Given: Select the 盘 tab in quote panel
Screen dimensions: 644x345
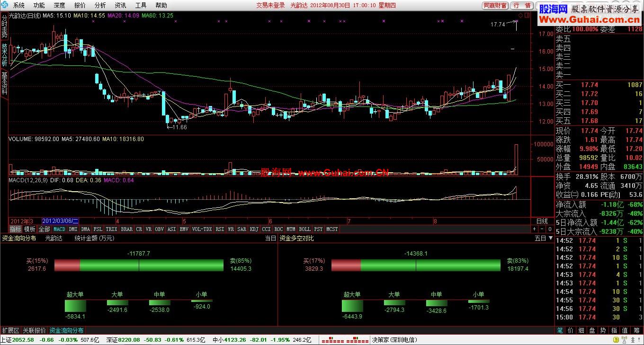Looking at the screenshot, I should pos(592,330).
